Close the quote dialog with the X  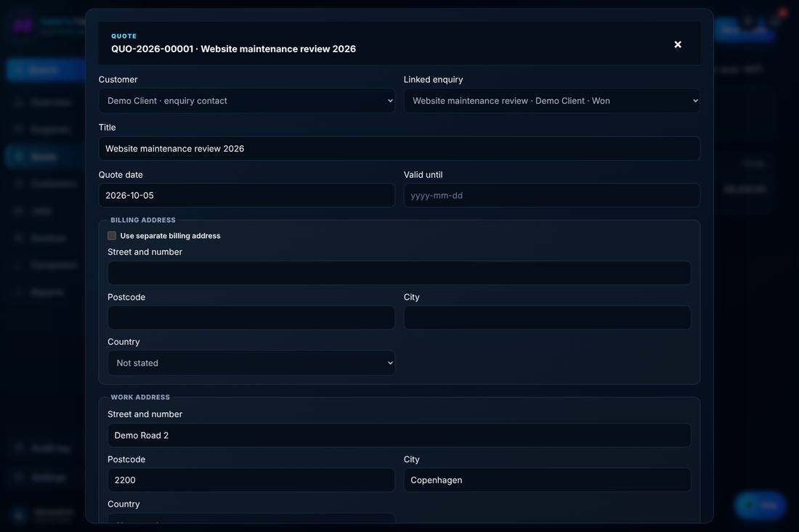coord(677,45)
